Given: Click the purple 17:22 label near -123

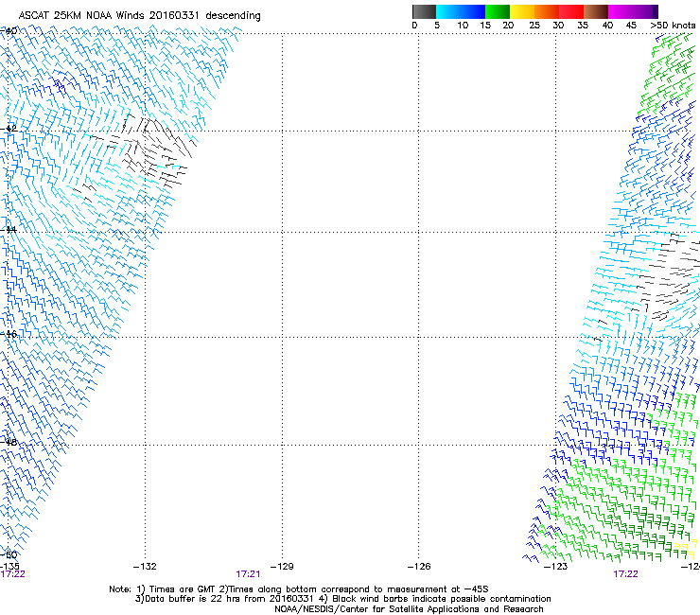Looking at the screenshot, I should 625,574.
